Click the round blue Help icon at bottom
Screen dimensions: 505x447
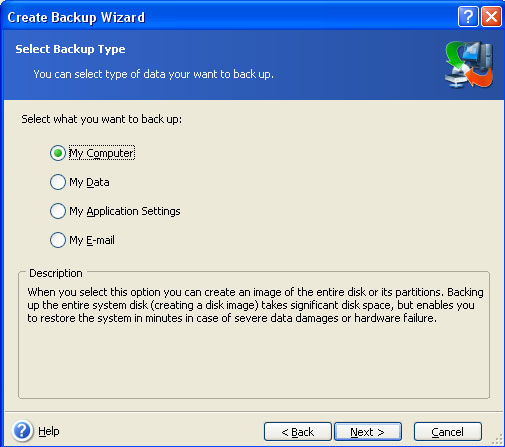point(22,431)
